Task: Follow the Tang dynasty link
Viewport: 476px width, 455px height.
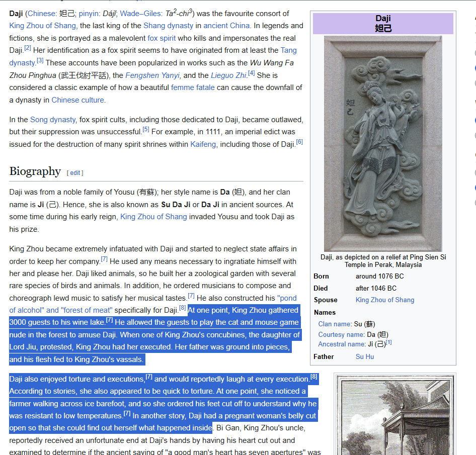Action: click(x=288, y=50)
